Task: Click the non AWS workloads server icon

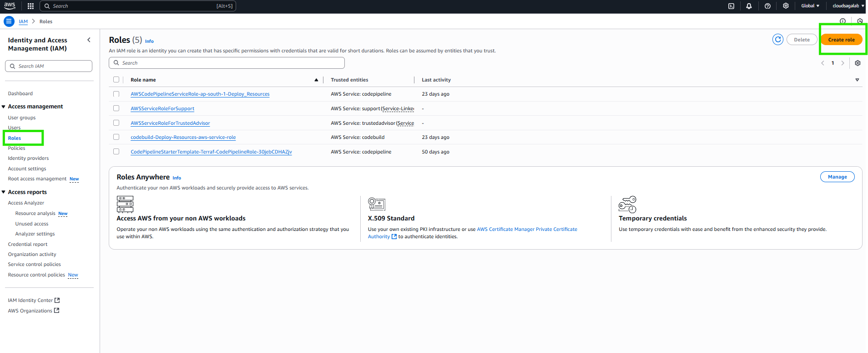Action: tap(125, 205)
